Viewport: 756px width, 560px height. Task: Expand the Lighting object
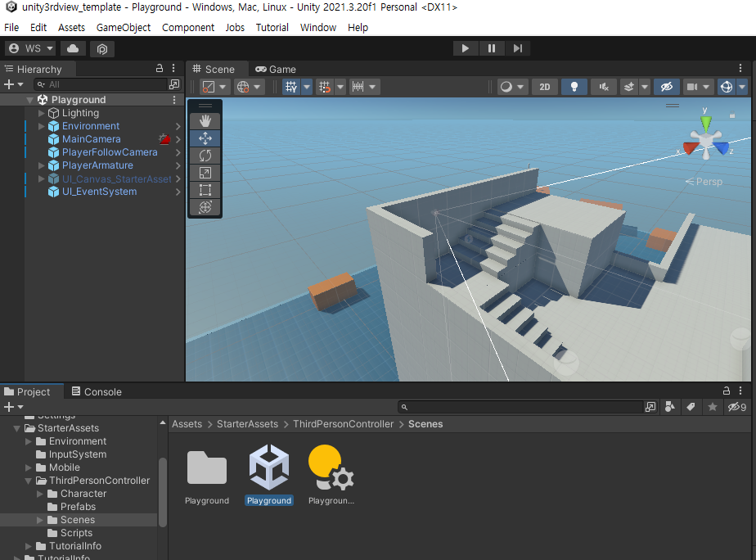click(x=42, y=113)
